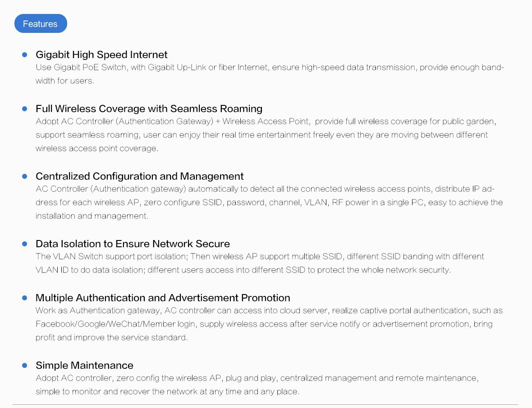This screenshot has width=532, height=408.
Task: Click bullet beside Simple Maintenance heading
Action: [24, 365]
